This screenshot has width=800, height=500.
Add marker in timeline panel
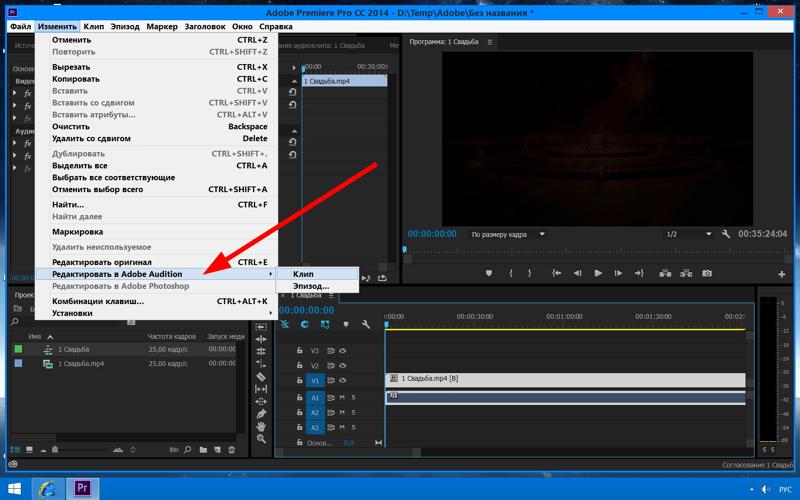346,324
